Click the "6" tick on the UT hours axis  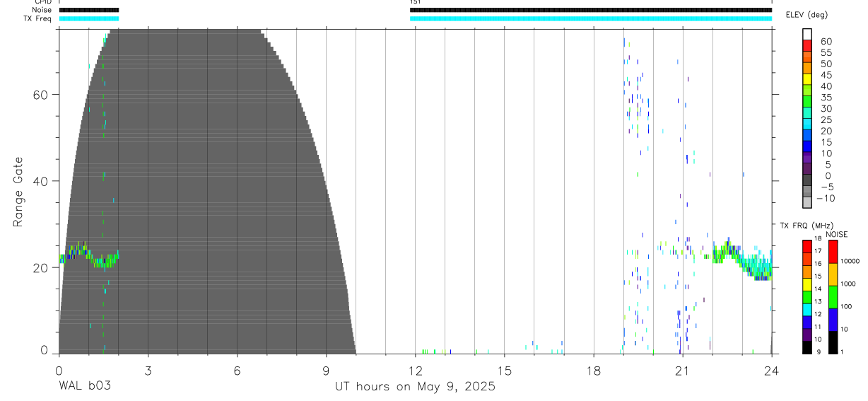click(x=237, y=370)
